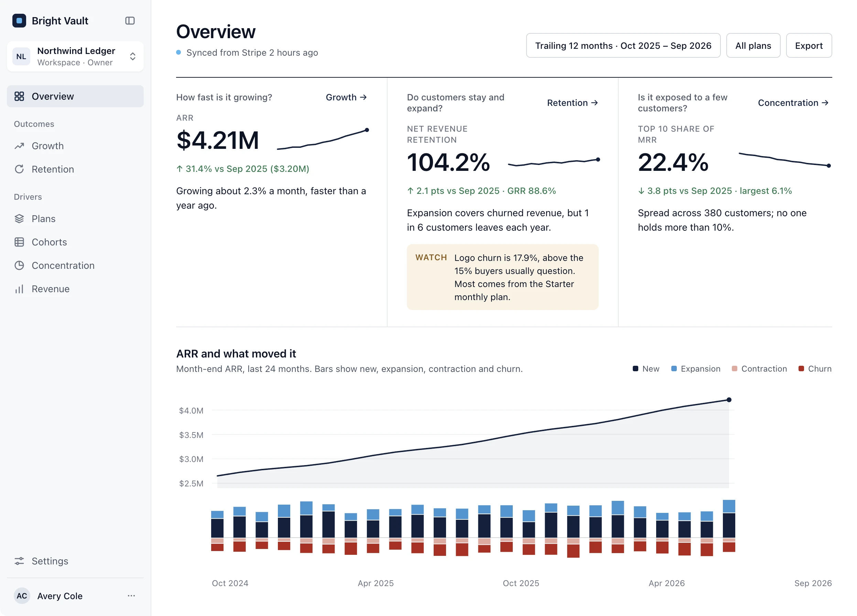The height and width of the screenshot is (616, 857).
Task: Open the Trailing 12 months date range selector
Action: point(623,46)
